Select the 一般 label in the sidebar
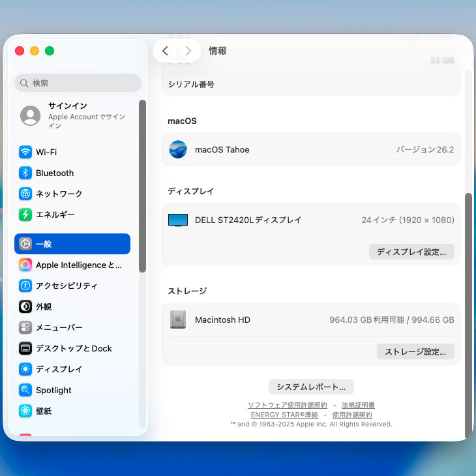 pos(44,244)
